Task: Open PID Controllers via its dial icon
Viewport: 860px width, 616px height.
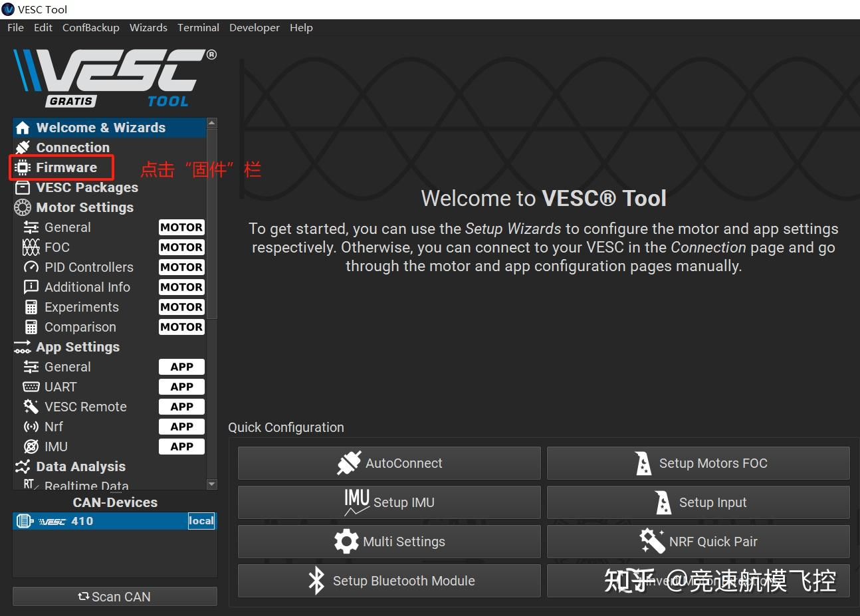Action: [x=31, y=267]
